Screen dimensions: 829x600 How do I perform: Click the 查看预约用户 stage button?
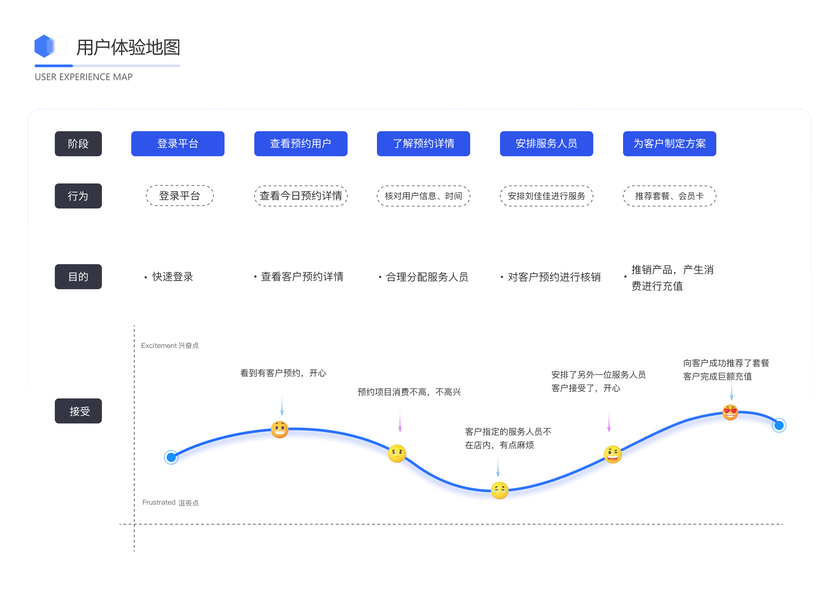coord(301,144)
